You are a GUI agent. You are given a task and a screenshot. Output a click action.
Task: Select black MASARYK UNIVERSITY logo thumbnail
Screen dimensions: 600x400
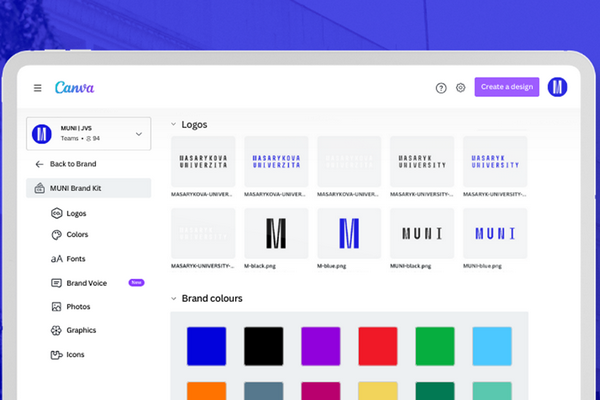[x=422, y=162]
